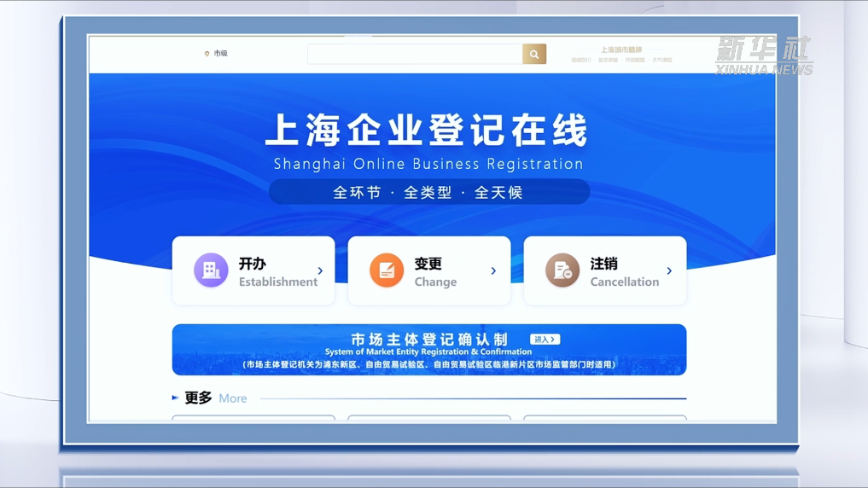Screen dimensions: 868x488
Task: Click the 市场主体登记确认制 banner title
Action: tap(428, 340)
